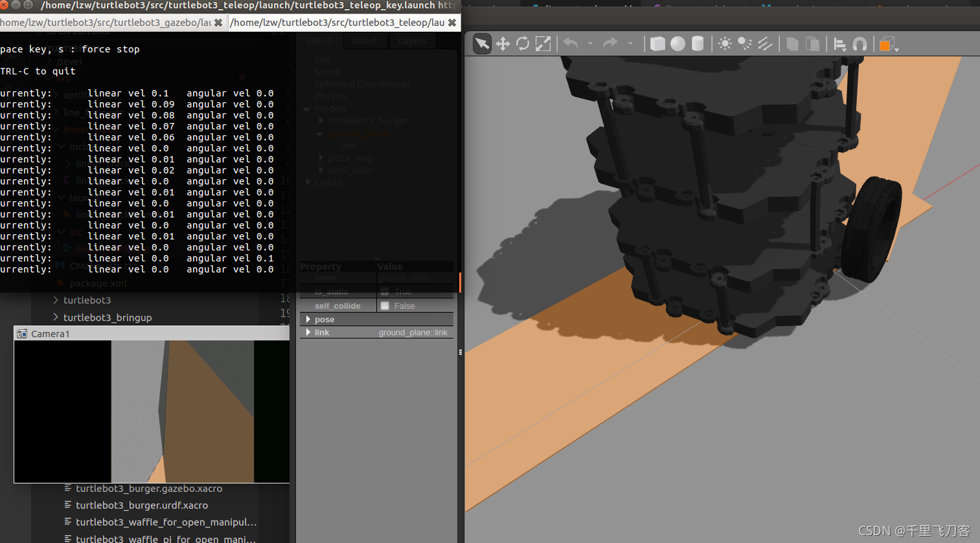This screenshot has height=543, width=980.
Task: Switch to the turtlebot3_gazebo terminal tab
Action: [113, 23]
